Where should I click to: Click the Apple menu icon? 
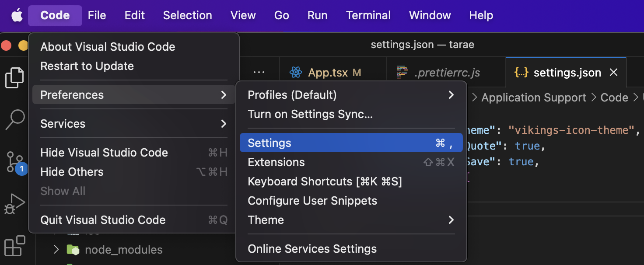17,16
